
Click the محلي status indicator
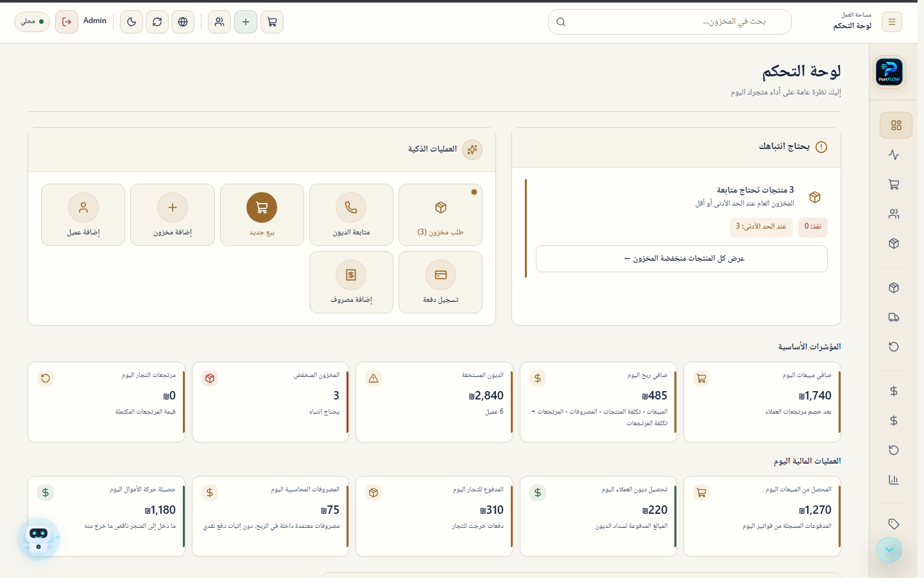[32, 22]
